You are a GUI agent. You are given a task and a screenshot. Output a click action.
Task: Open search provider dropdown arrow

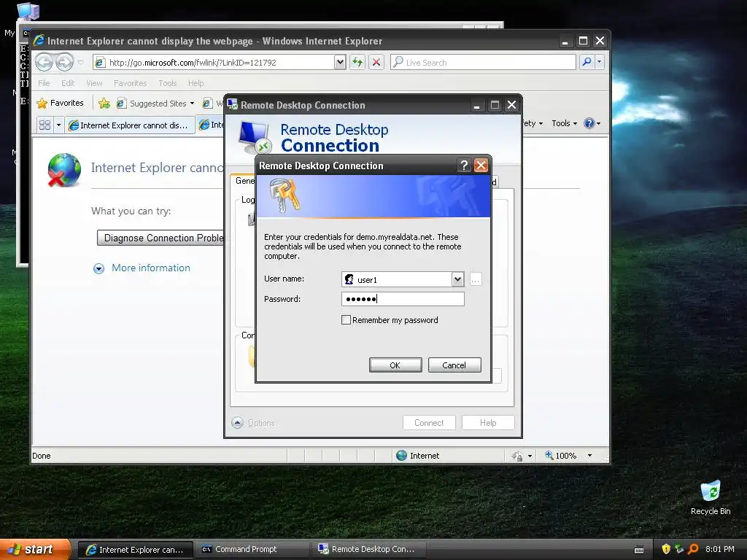600,62
